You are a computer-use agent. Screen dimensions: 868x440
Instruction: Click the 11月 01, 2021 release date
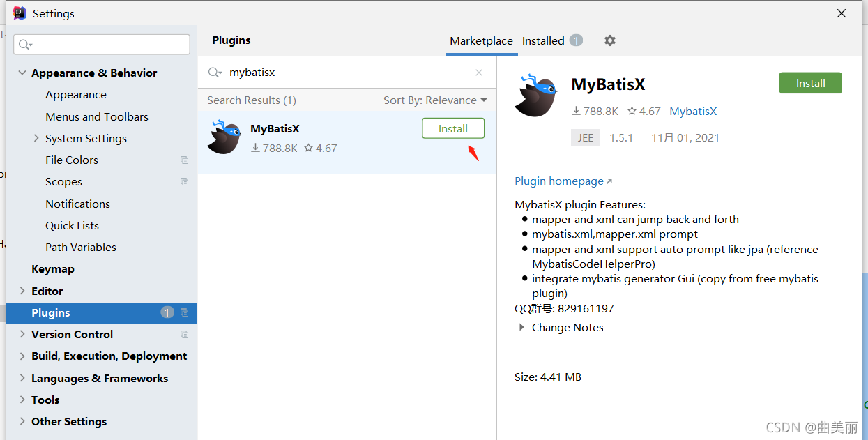685,137
